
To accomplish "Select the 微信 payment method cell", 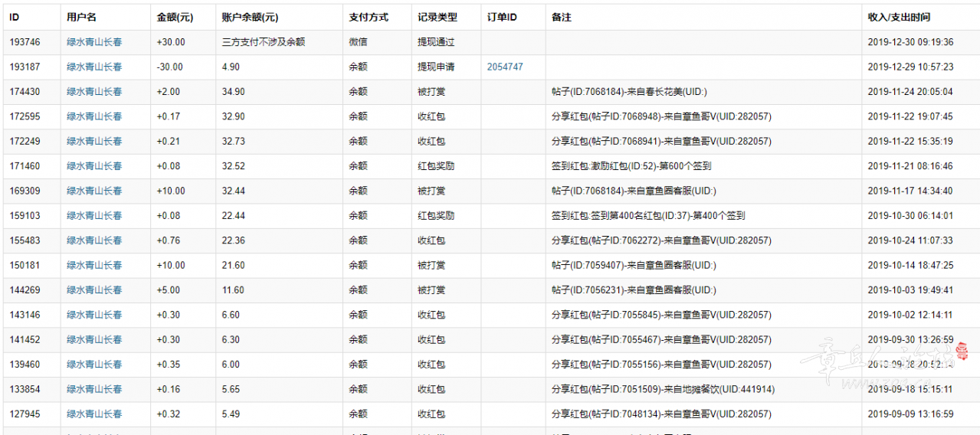I will (358, 42).
